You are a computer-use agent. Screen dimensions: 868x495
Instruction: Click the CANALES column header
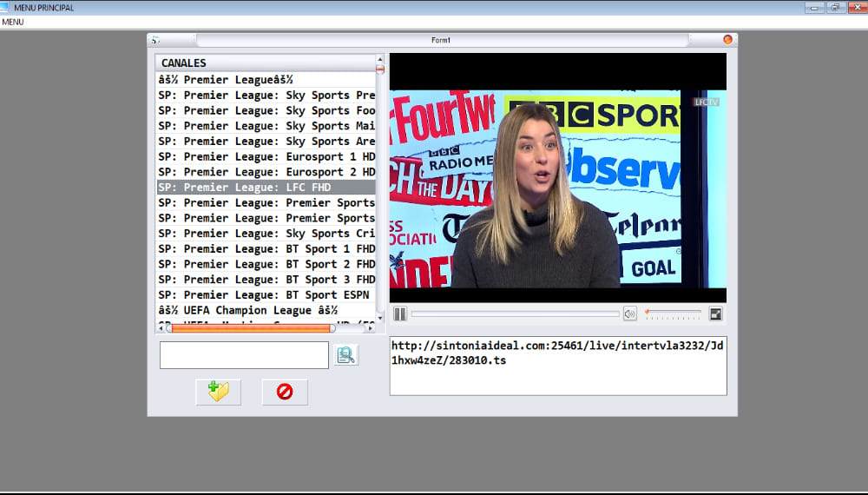[266, 63]
